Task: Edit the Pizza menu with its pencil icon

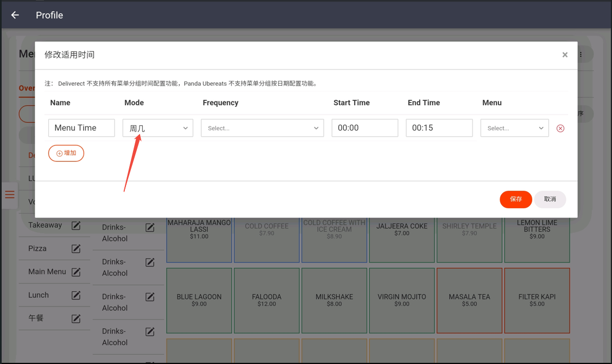Action: (x=76, y=248)
